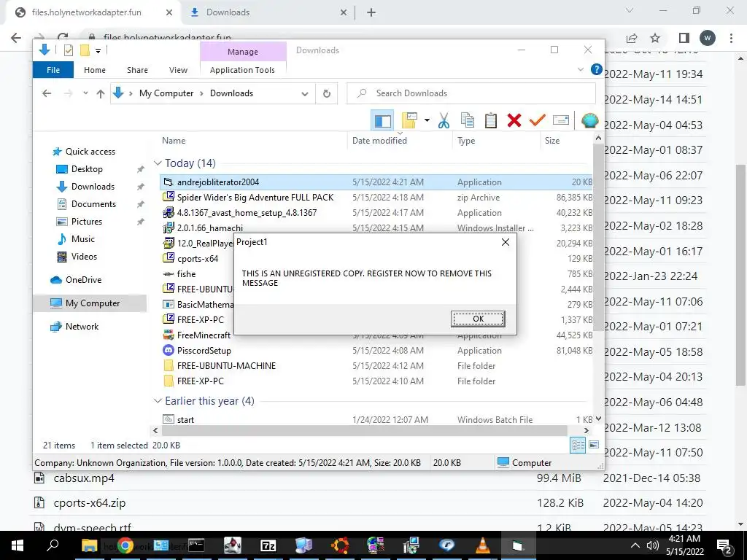Open recent locations dropdown arrow

pos(85,93)
